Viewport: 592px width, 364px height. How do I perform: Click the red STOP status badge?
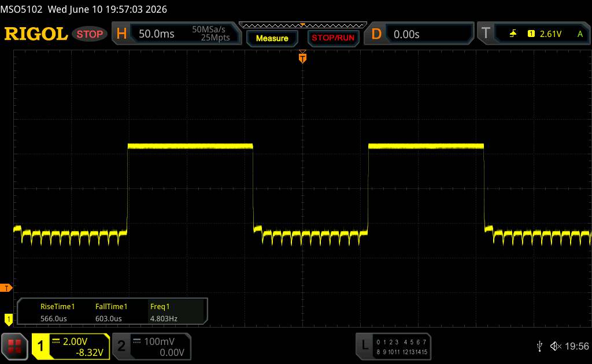click(90, 34)
